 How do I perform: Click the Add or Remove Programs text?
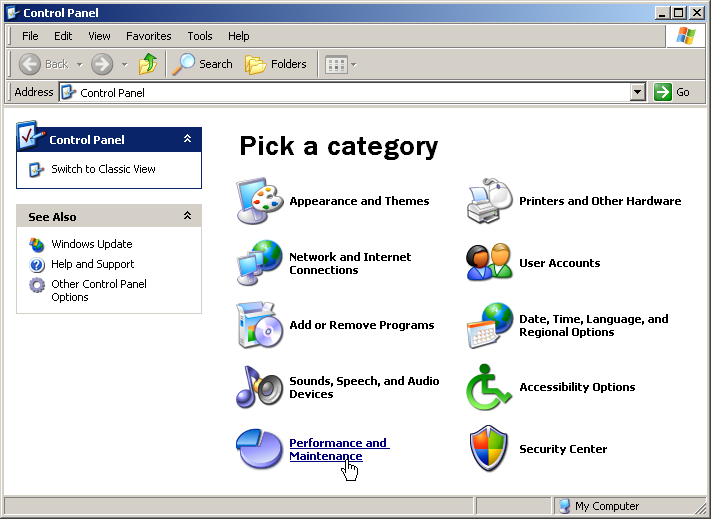click(x=362, y=325)
